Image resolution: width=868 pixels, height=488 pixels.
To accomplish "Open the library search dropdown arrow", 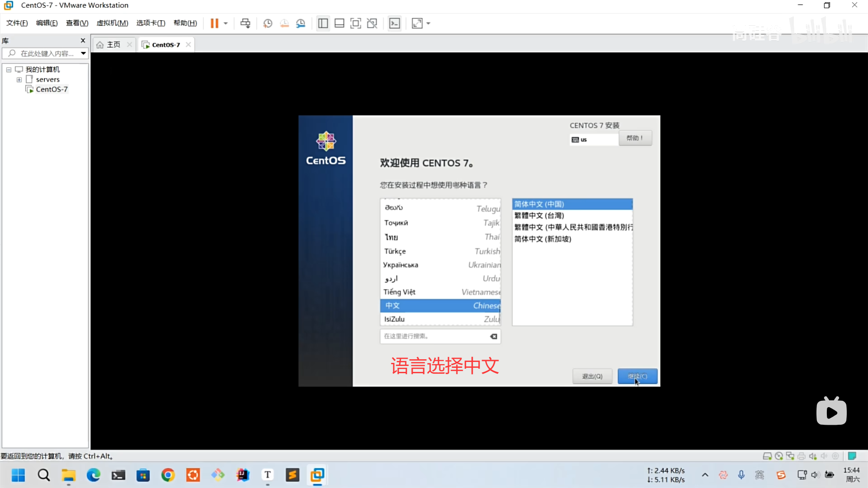I will click(83, 53).
